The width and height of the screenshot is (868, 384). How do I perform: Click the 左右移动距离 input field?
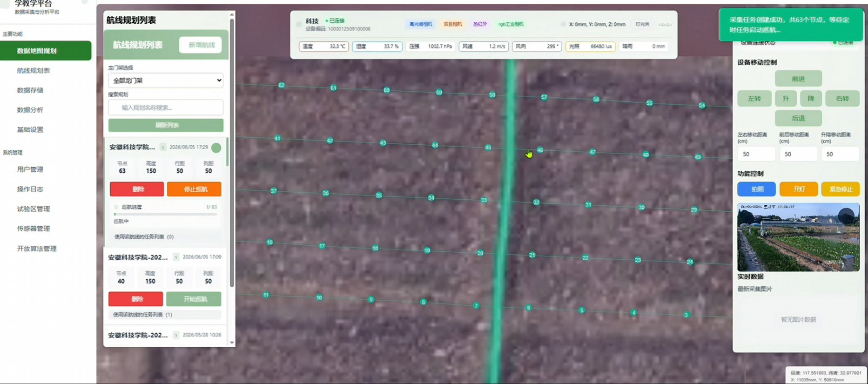[756, 154]
